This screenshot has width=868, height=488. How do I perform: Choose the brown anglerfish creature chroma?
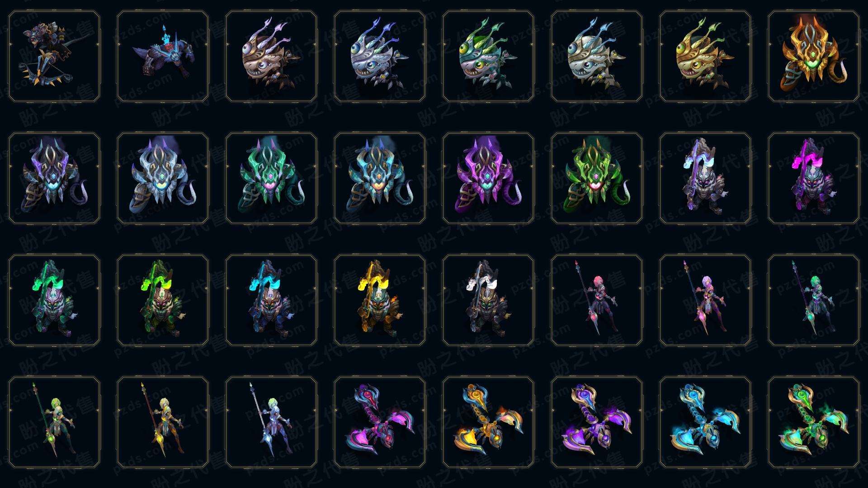point(271,56)
